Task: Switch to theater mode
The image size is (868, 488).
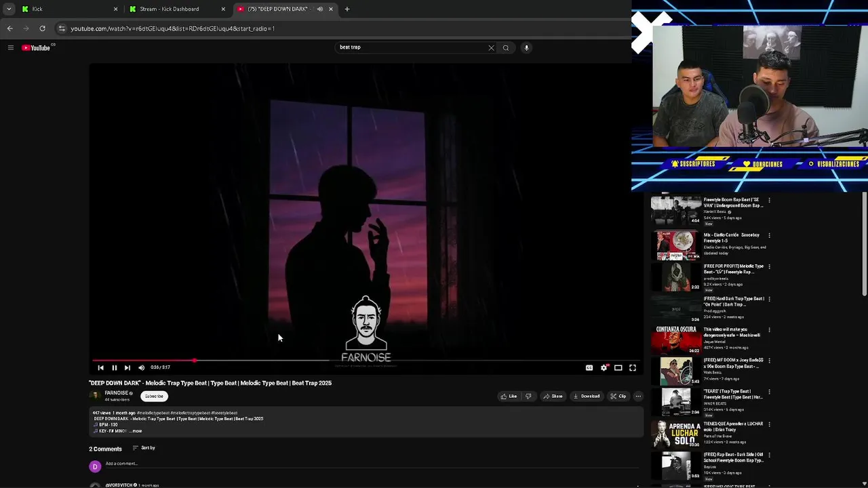Action: [618, 367]
